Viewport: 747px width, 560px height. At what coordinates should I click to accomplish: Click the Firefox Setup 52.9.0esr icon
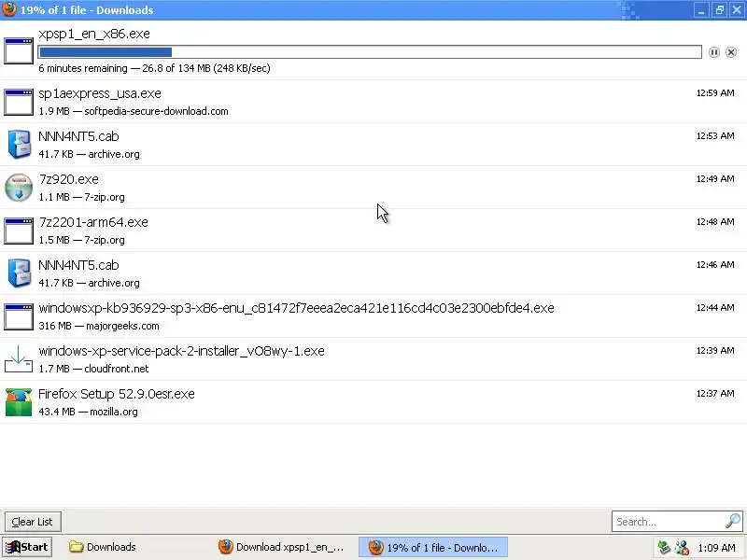(x=19, y=402)
